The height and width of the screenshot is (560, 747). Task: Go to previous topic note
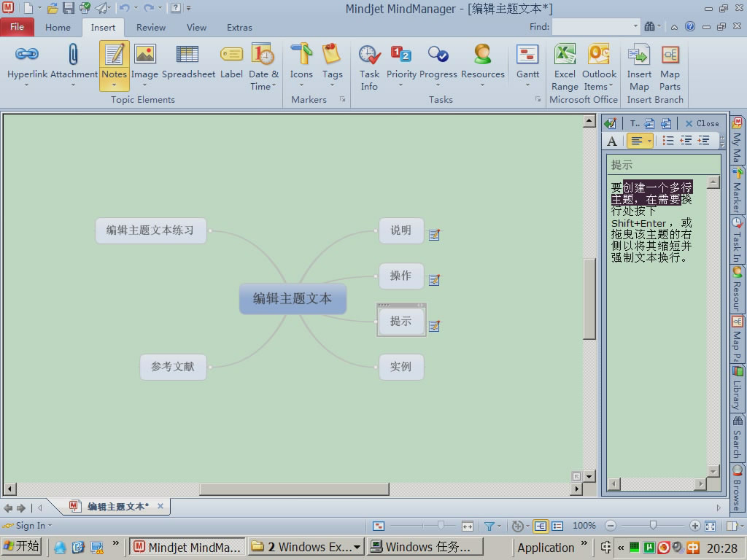click(649, 124)
